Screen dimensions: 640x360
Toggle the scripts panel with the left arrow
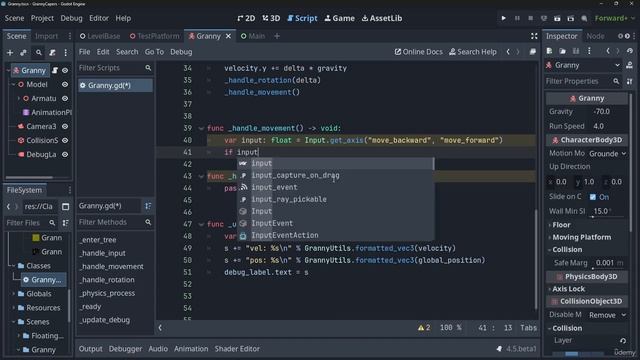pyautogui.click(x=160, y=327)
